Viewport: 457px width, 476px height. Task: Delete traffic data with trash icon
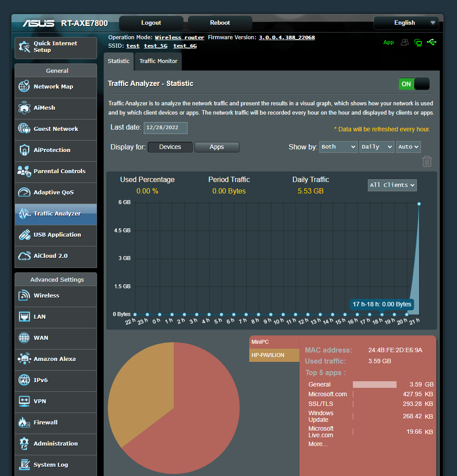pos(427,161)
